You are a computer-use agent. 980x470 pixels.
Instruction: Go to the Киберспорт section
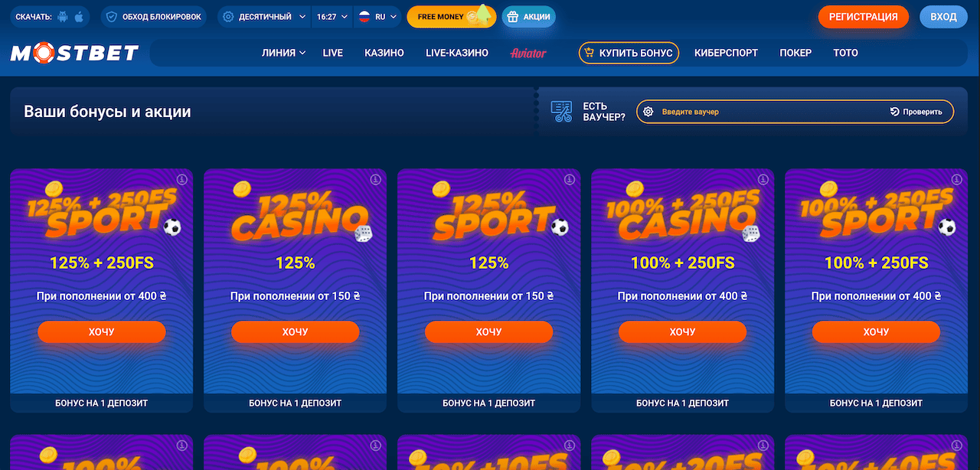[x=726, y=53]
